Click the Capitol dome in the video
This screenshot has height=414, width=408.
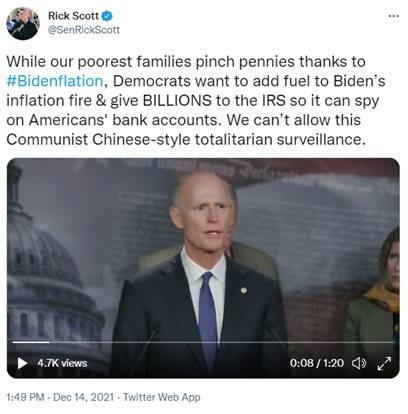(50, 267)
